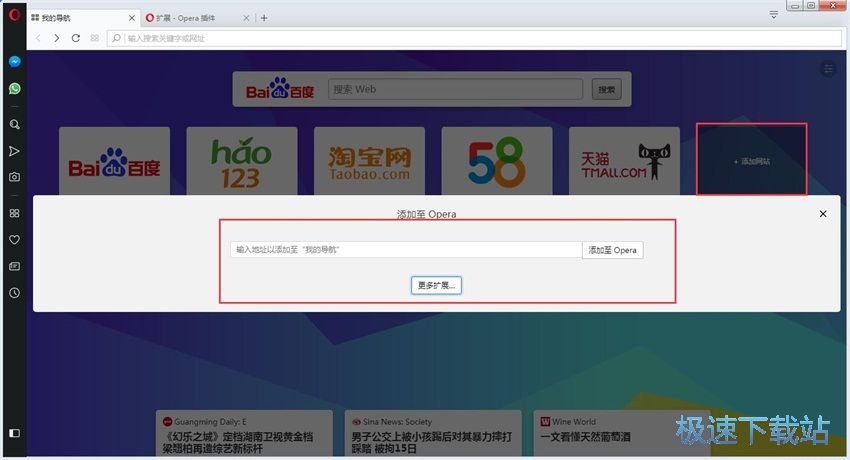Screen dimensions: 850x460
Task: Go back with the toolbar back arrow
Action: click(38, 38)
